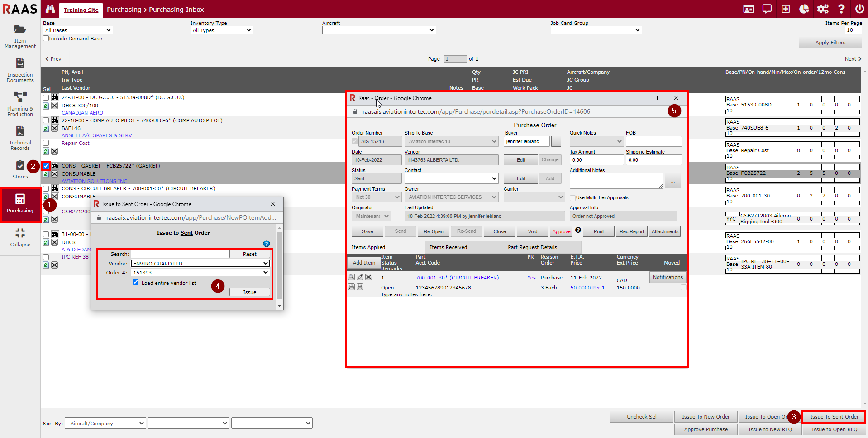Click the binoculars search icon in header

point(50,9)
